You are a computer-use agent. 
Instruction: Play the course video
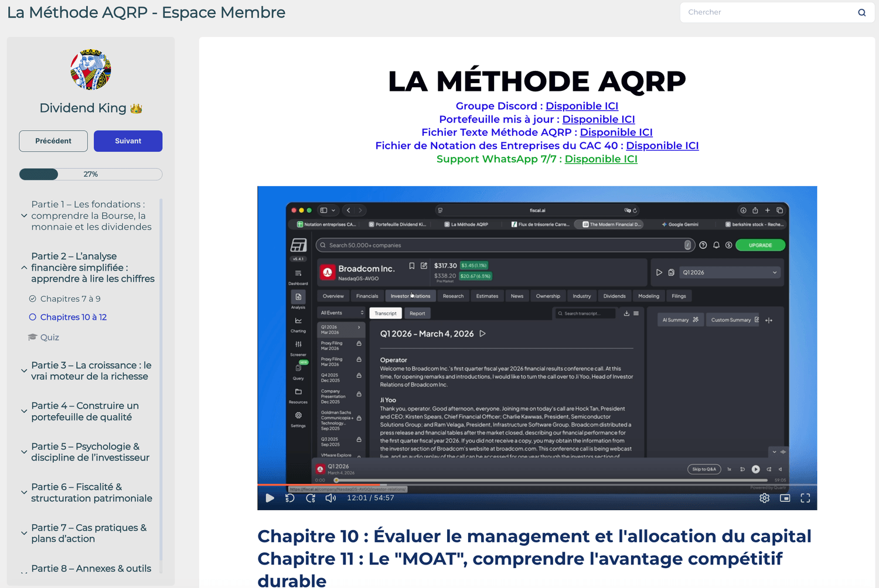pyautogui.click(x=270, y=498)
